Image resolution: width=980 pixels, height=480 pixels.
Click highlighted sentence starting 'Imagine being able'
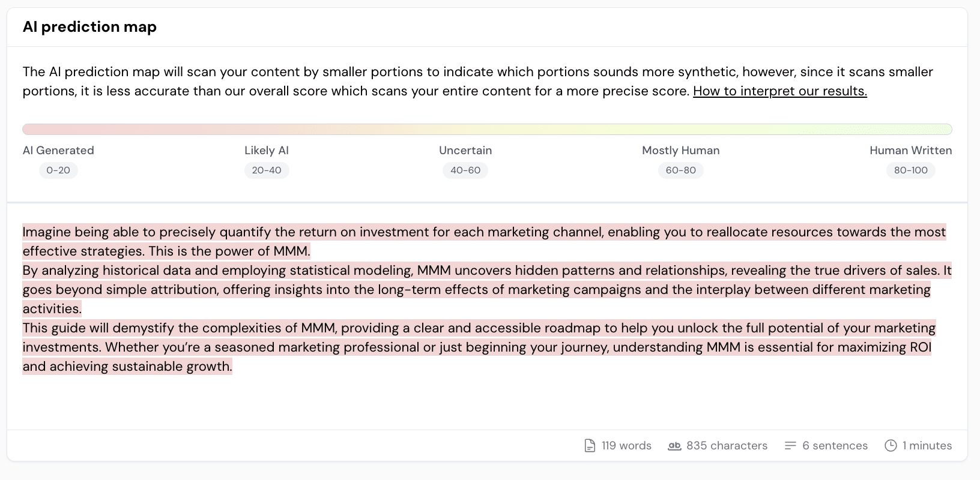484,232
